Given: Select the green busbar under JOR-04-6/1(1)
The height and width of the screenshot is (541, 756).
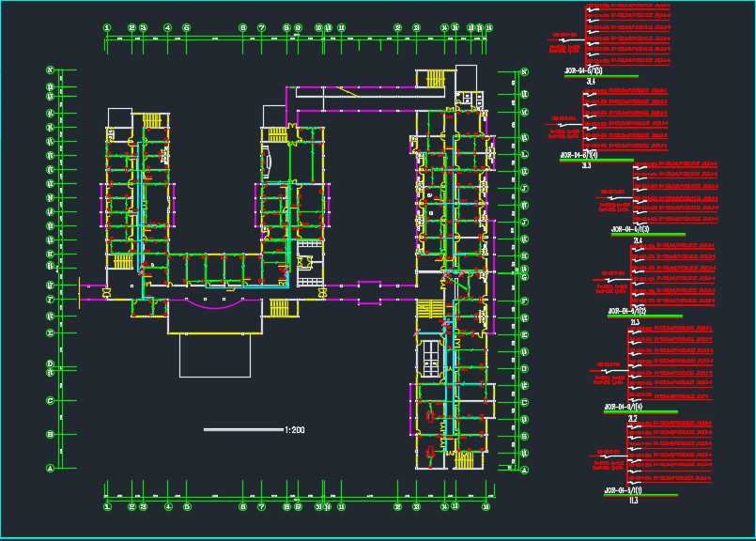Looking at the screenshot, I should tap(640, 495).
